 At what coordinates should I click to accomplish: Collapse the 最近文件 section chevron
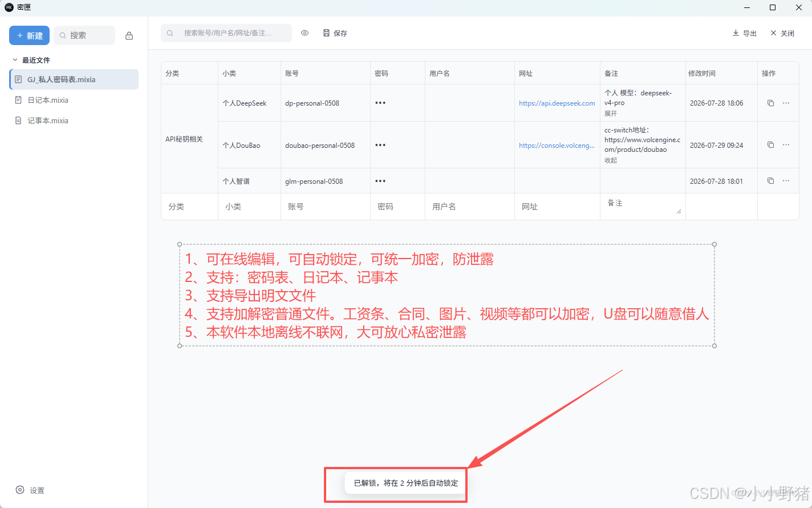tap(15, 60)
